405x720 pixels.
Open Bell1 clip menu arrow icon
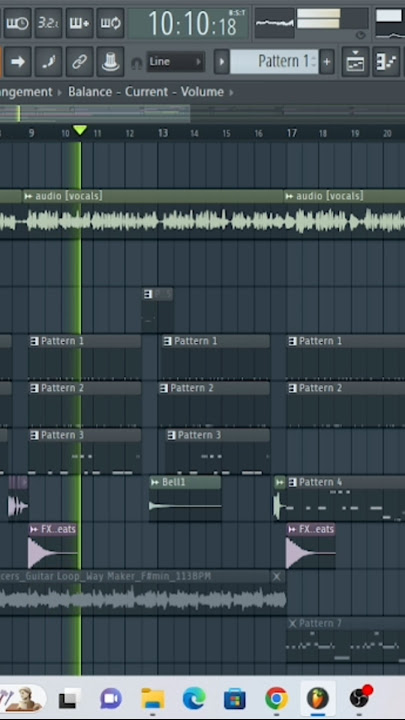point(155,483)
